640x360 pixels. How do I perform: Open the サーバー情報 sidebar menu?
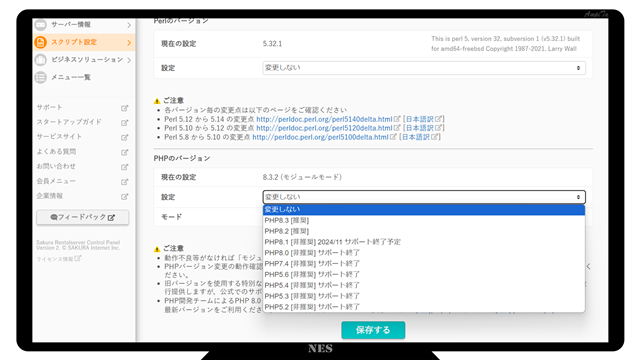(84, 25)
